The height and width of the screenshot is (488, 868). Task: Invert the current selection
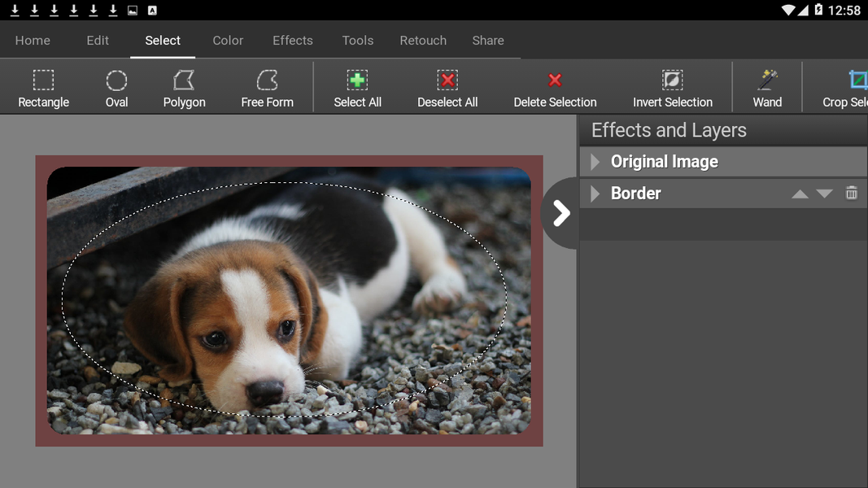click(673, 86)
